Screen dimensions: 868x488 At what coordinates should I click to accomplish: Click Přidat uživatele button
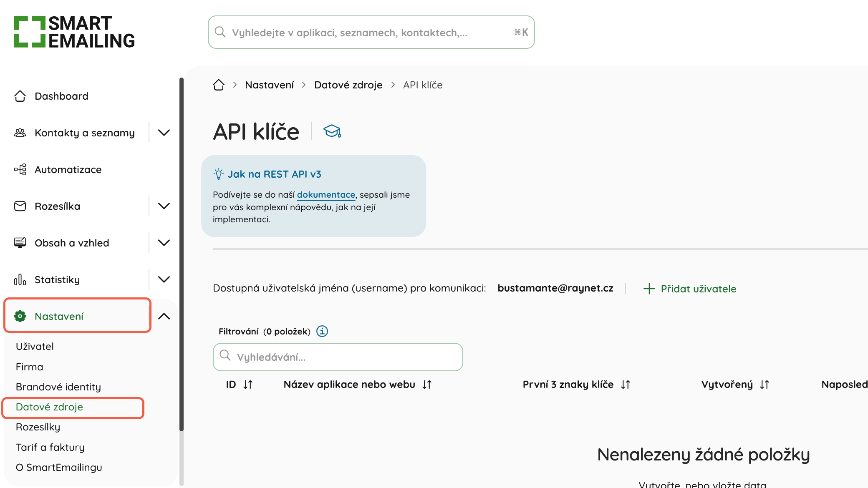pos(690,289)
